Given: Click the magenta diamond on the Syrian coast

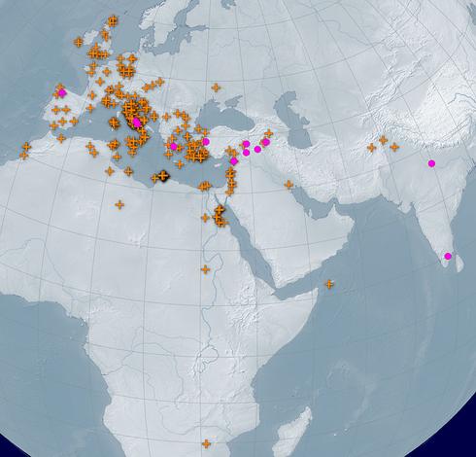Looking at the screenshot, I should point(234,161).
